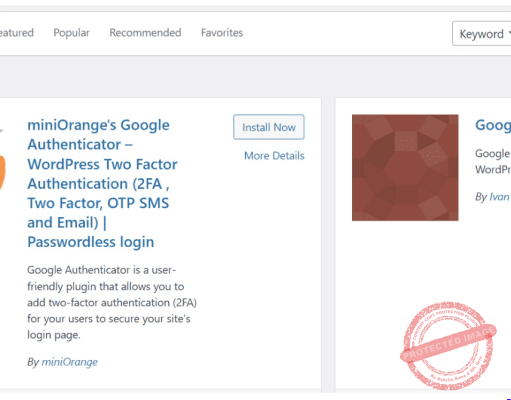This screenshot has height=400, width=511.
Task: Click the brown geometric plugin thumbnail
Action: [405, 168]
